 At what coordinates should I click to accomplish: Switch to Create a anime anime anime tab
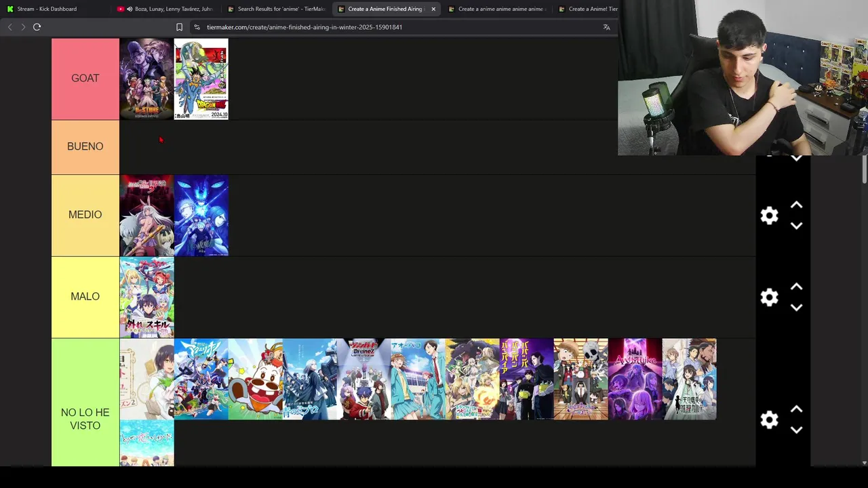[496, 9]
